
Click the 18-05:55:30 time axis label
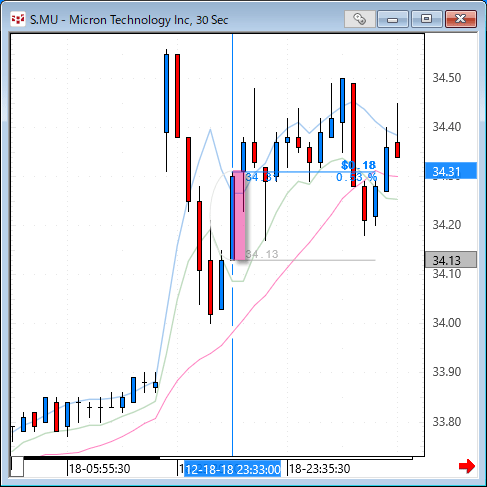(x=99, y=469)
